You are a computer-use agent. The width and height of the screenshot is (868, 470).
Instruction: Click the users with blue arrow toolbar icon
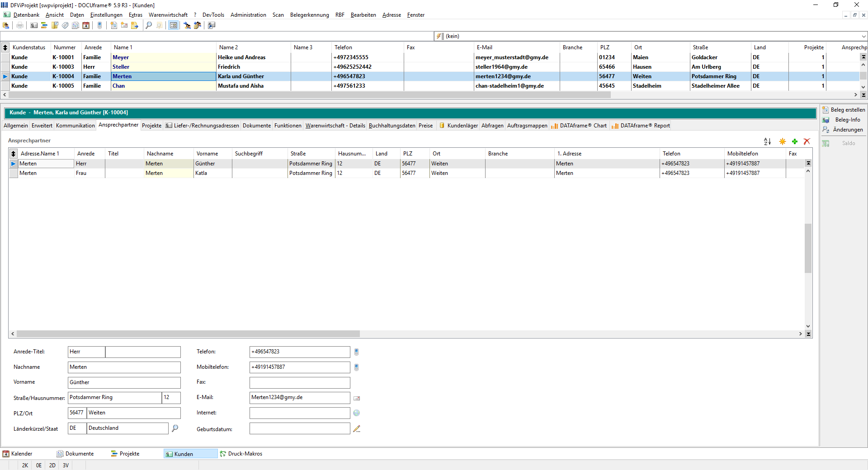click(187, 25)
